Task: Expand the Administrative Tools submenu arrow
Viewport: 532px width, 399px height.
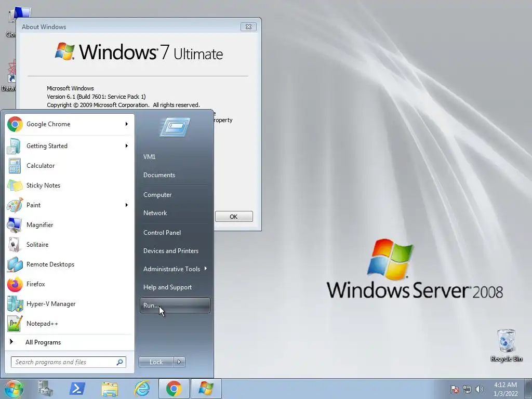Action: click(206, 269)
